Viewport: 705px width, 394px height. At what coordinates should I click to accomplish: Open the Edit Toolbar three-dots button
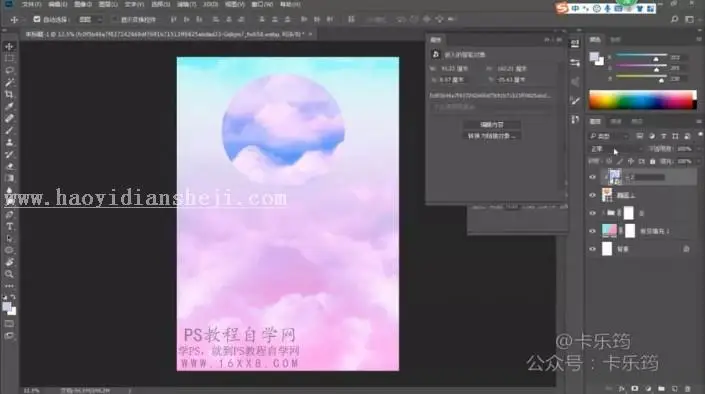[x=9, y=286]
